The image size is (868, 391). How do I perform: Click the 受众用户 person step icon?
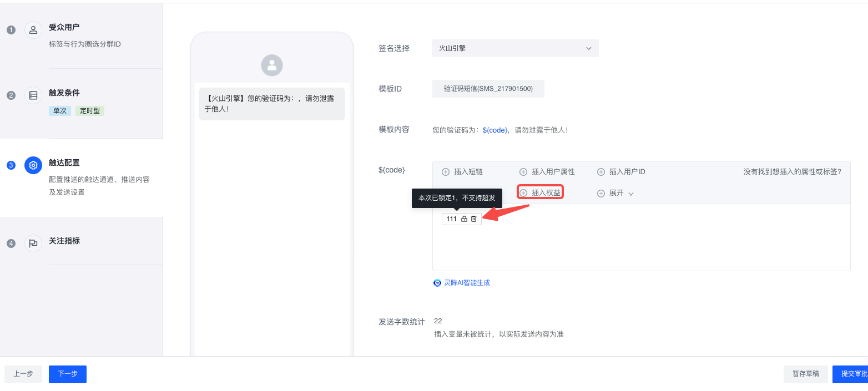point(33,30)
